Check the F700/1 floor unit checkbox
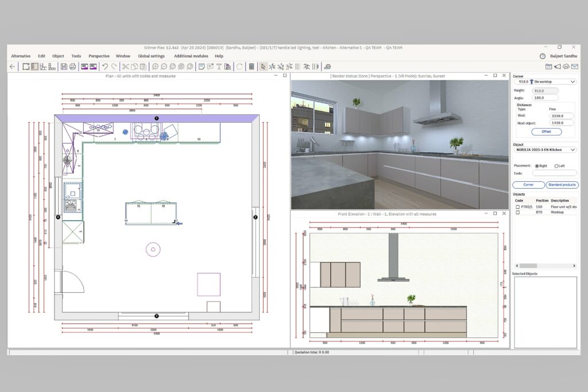The image size is (588, 392). 517,207
